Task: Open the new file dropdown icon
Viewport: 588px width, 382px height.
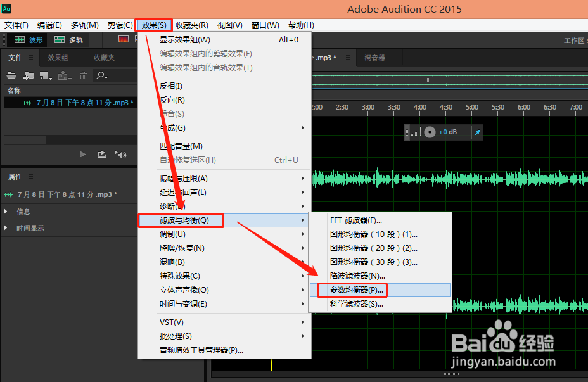Action: 46,76
